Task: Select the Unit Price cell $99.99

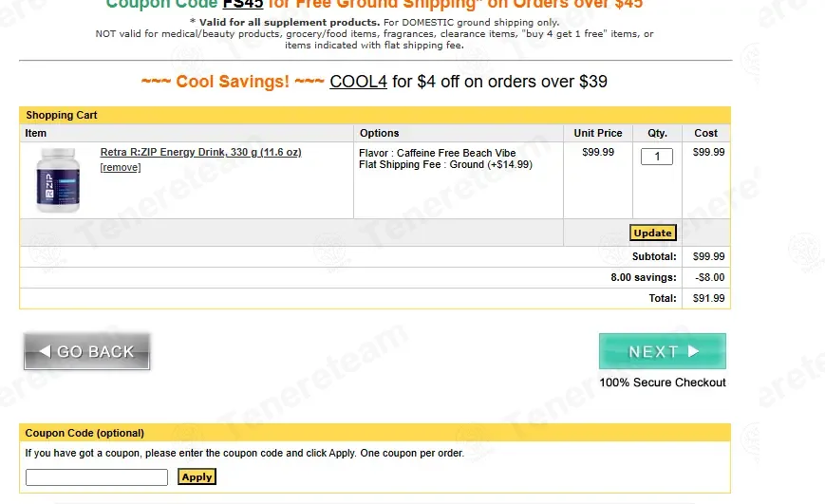Action: [598, 152]
